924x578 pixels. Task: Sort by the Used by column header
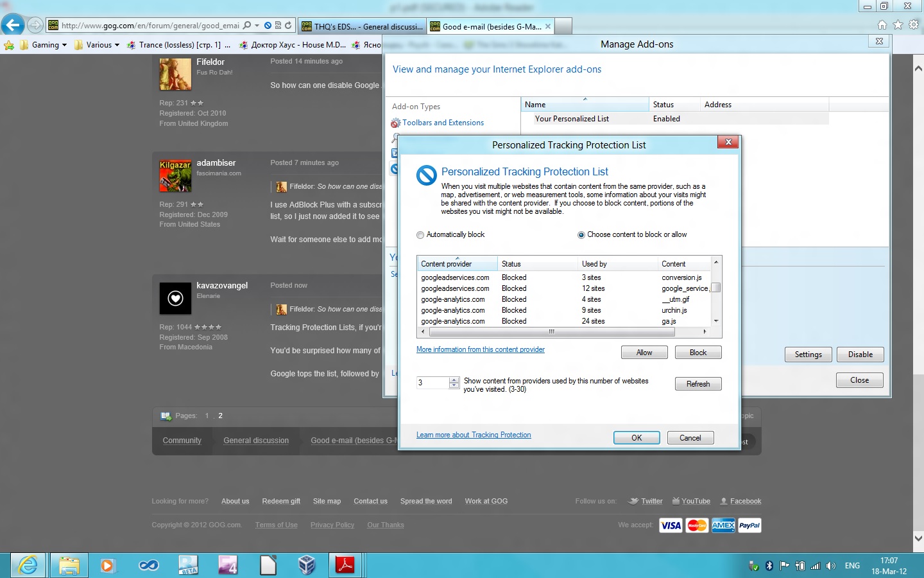coord(619,264)
